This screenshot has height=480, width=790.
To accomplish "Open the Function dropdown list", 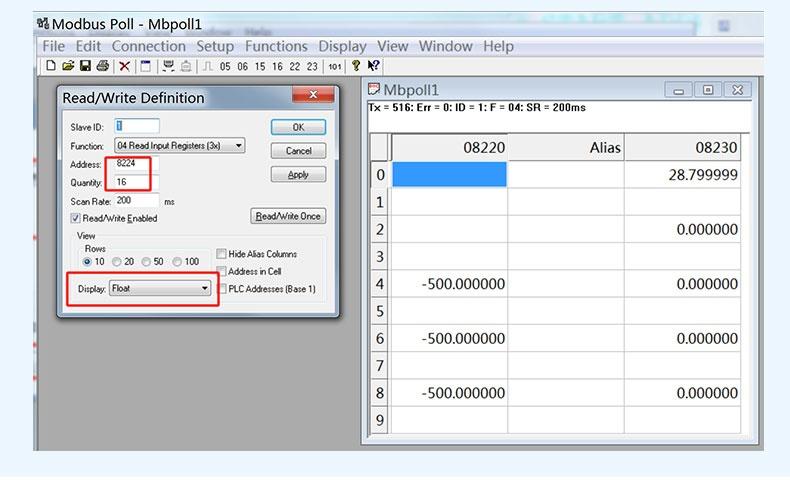I will pos(179,146).
